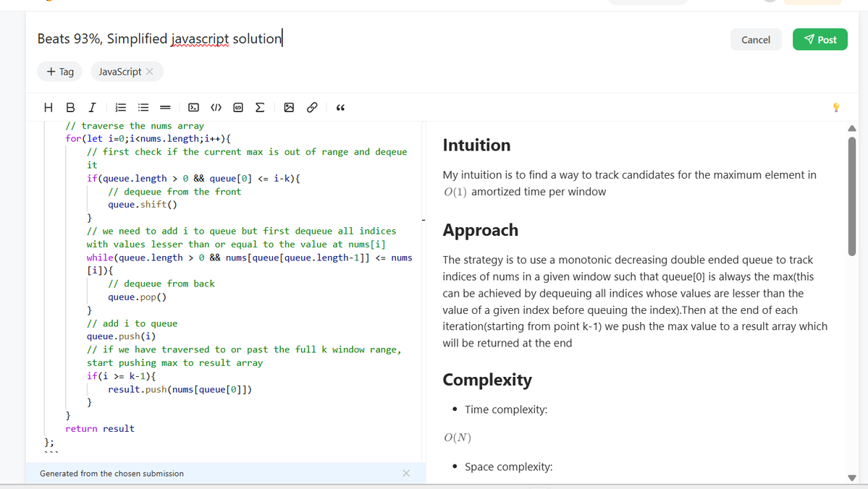868x489 pixels.
Task: Click the '// add i to queue' comment
Action: [132, 323]
